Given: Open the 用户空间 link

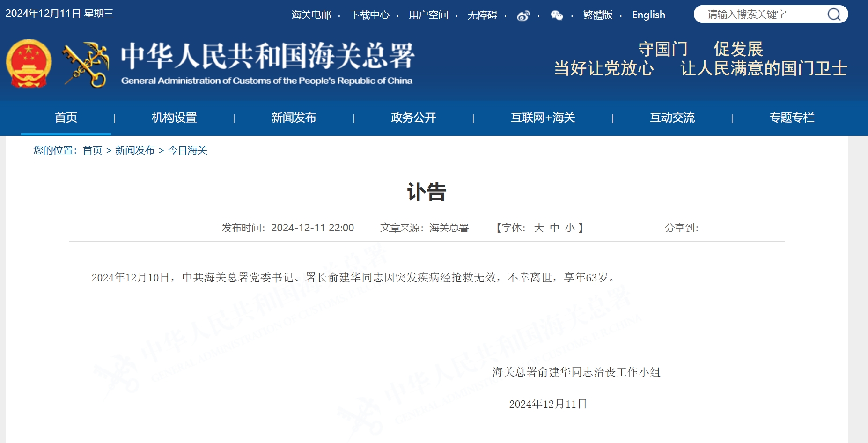Looking at the screenshot, I should pyautogui.click(x=428, y=15).
